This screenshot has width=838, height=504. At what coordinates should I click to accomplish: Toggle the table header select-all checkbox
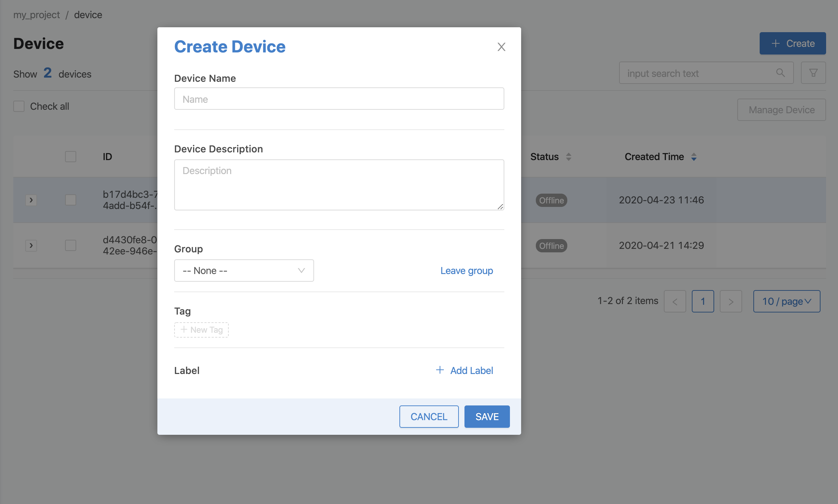71,157
